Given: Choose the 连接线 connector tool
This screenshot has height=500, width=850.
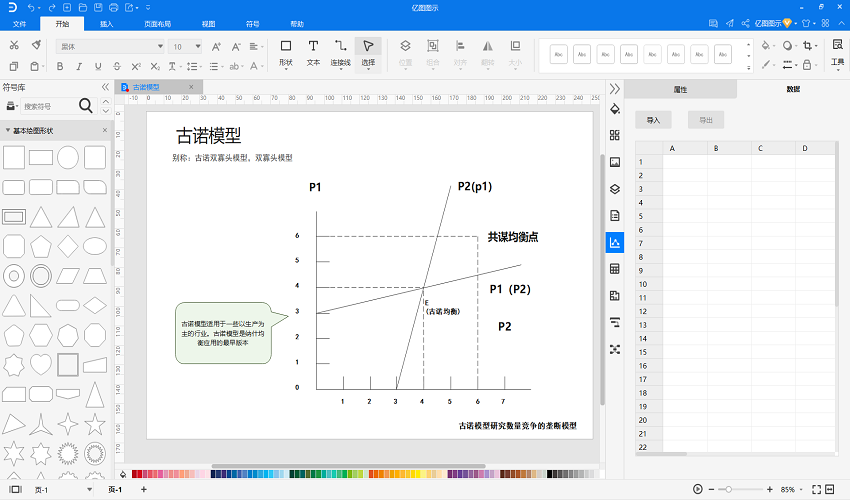Looking at the screenshot, I should click(340, 53).
